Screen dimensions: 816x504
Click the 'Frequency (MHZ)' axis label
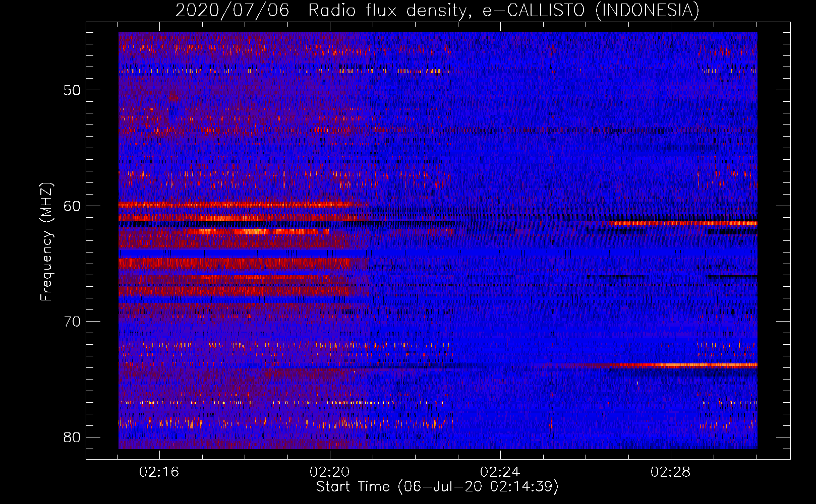click(46, 242)
